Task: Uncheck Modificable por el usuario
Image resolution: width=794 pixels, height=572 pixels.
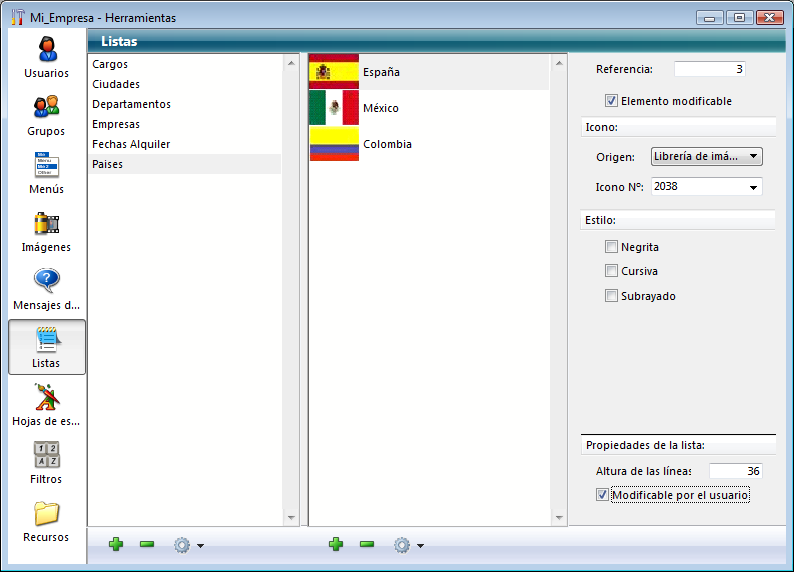Action: [602, 495]
